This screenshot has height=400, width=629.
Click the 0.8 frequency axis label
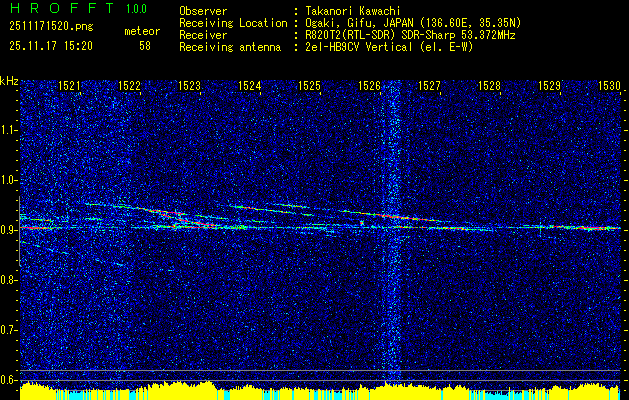coord(8,280)
